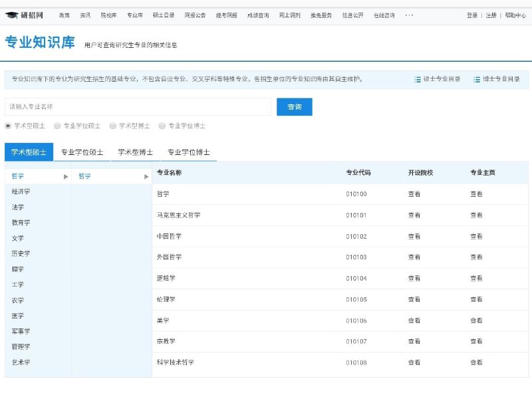The height and width of the screenshot is (419, 532).
Task: Select 艺术学 in the discipline list
Action: point(21,362)
